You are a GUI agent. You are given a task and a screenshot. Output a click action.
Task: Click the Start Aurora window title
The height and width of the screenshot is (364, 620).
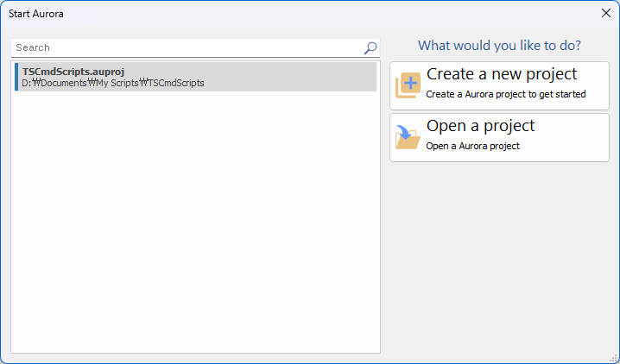[x=36, y=14]
